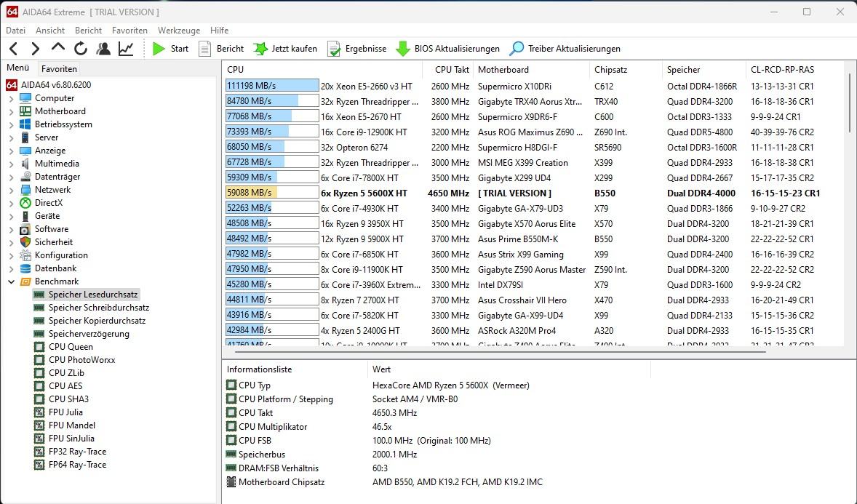Open the Datei menu
The image size is (857, 504).
(15, 31)
